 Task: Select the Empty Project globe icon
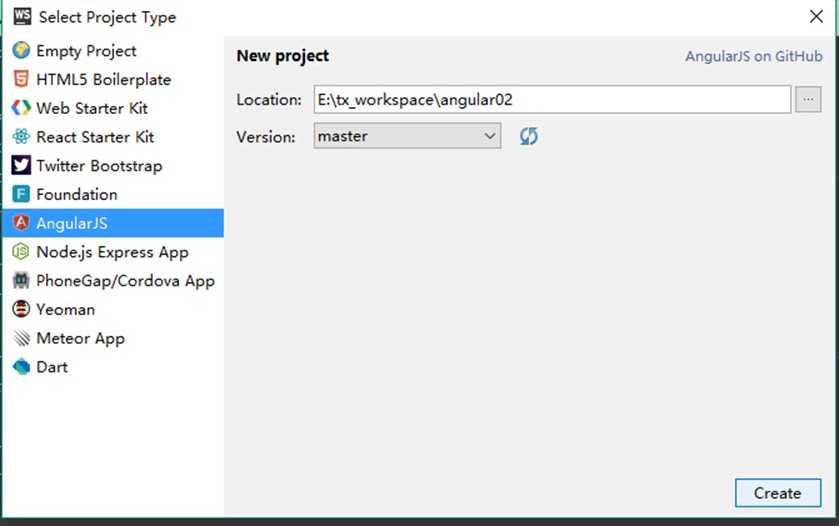pyautogui.click(x=21, y=50)
